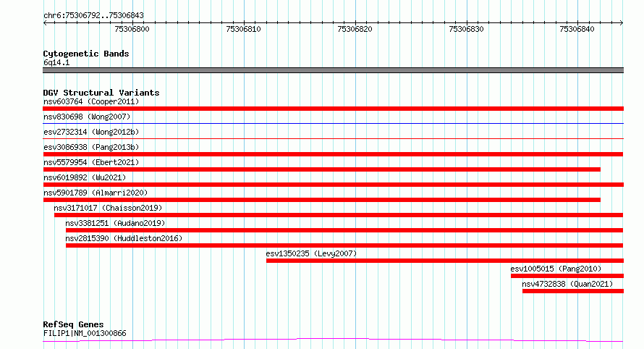This screenshot has height=349, width=644.
Task: Open nsv6019892 (Wu2021) variant label
Action: point(85,177)
